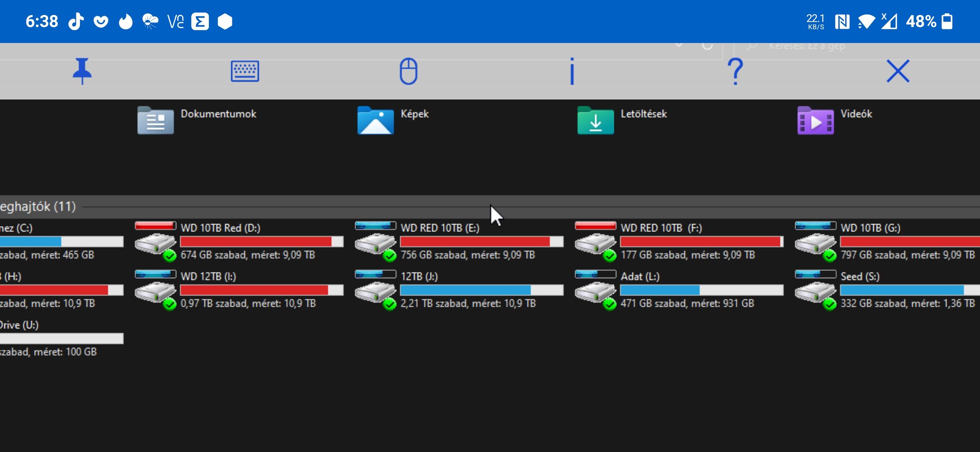Click the Adat (L:) label

pos(640,276)
